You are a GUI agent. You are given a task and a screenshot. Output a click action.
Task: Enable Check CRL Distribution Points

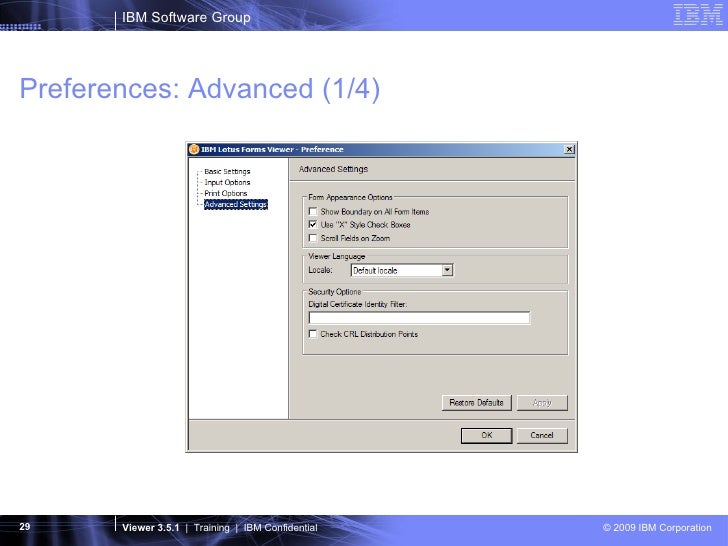tap(313, 334)
